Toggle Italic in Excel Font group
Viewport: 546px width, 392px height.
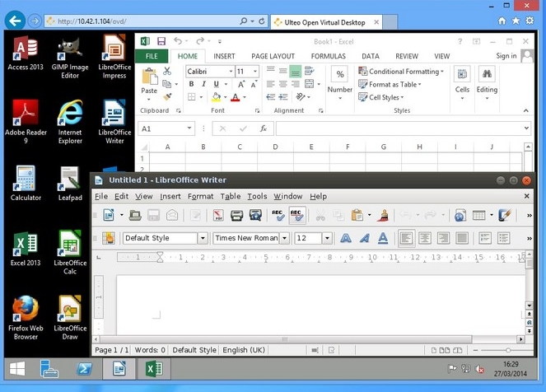coord(203,84)
